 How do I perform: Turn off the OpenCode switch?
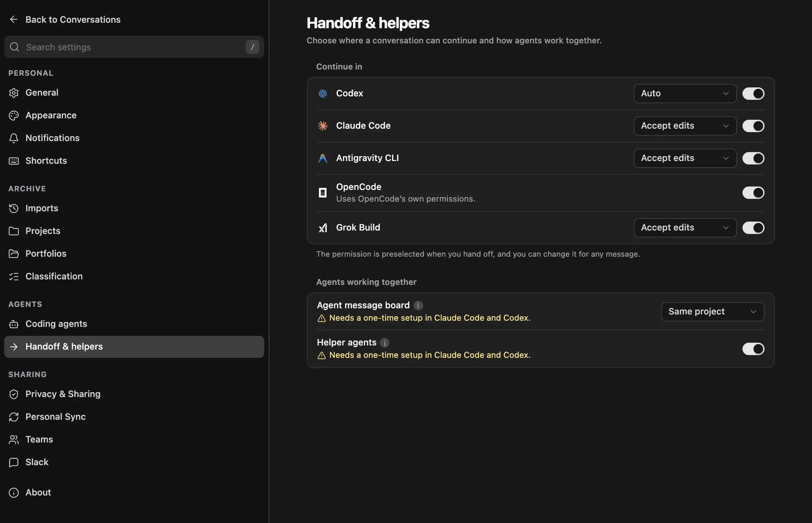[753, 192]
